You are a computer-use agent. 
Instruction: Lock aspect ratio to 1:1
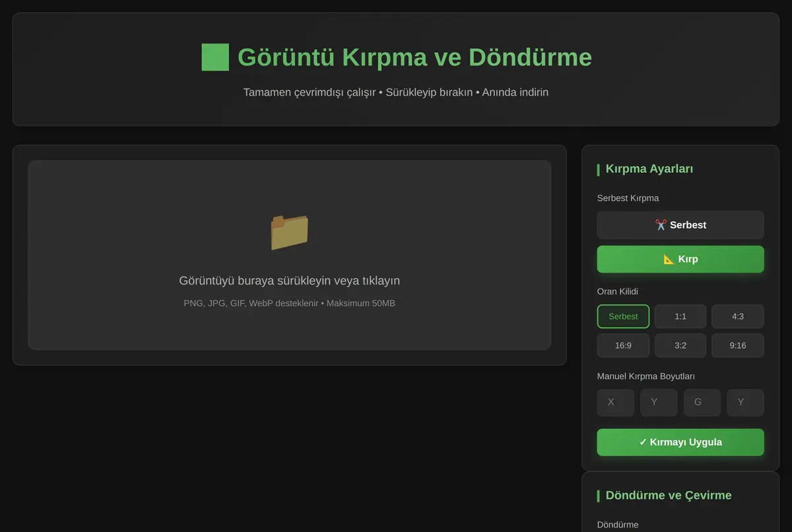click(680, 316)
